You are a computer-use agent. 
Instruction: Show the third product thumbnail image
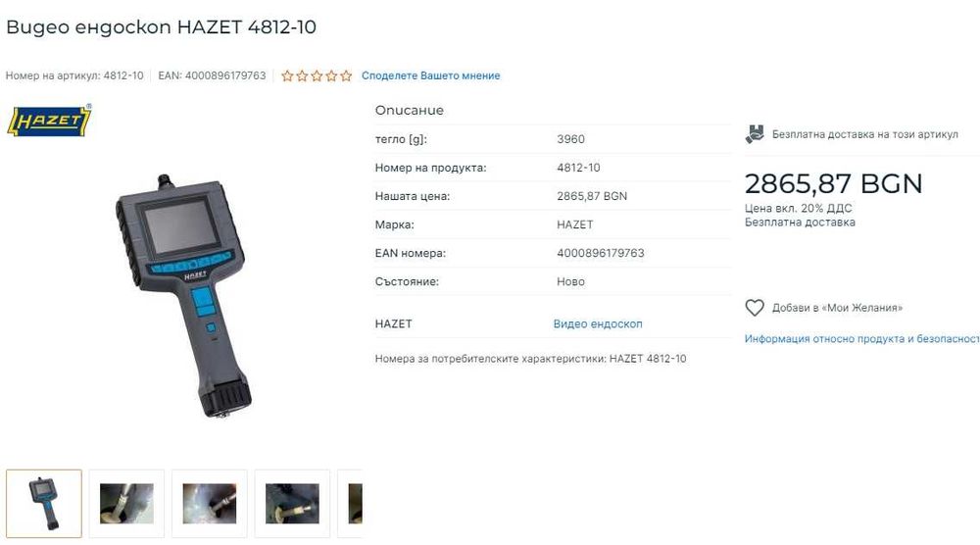coord(210,503)
